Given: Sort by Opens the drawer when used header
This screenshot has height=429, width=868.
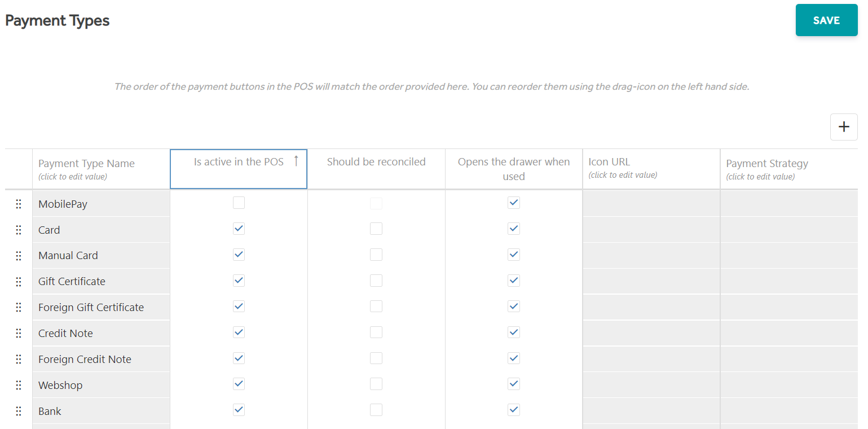Looking at the screenshot, I should 514,169.
